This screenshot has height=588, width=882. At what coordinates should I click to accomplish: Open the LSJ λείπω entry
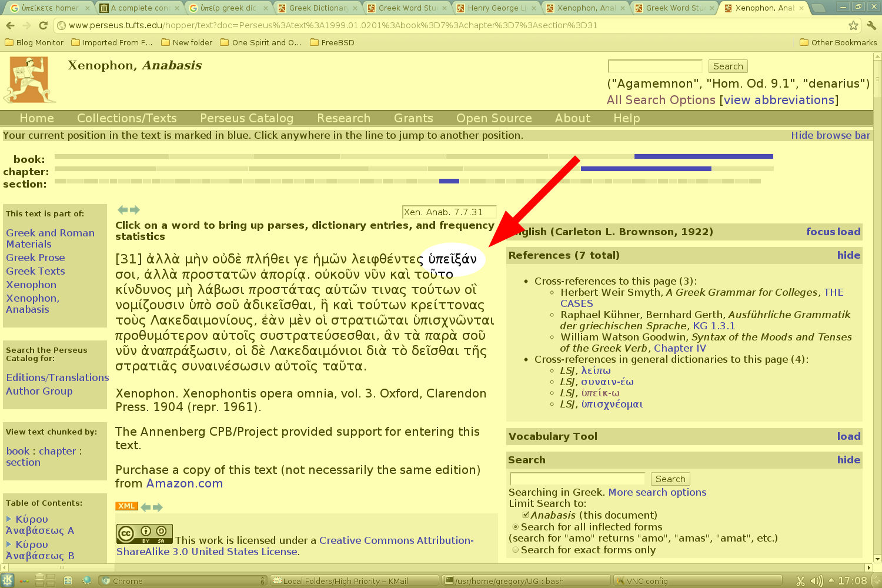[596, 370]
